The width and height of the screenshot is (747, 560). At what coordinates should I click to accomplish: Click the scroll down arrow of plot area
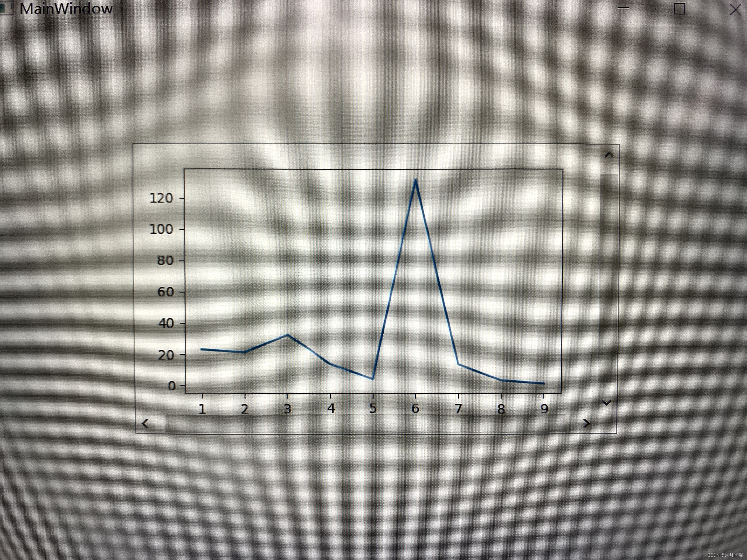[606, 402]
